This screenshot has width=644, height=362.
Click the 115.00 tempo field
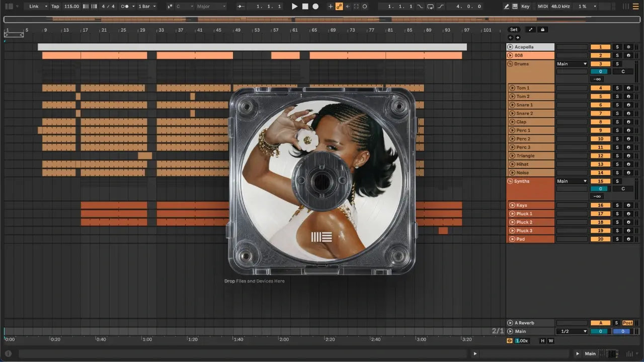(x=71, y=7)
